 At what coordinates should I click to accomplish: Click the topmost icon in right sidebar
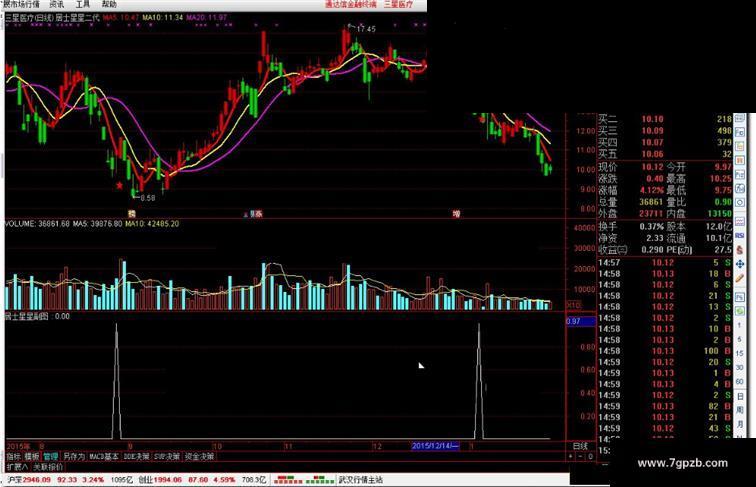(x=740, y=118)
